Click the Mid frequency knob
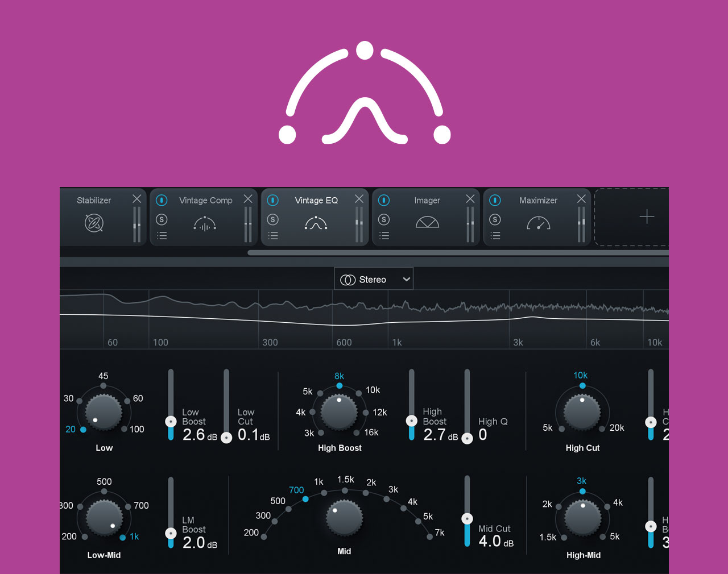 point(344,518)
